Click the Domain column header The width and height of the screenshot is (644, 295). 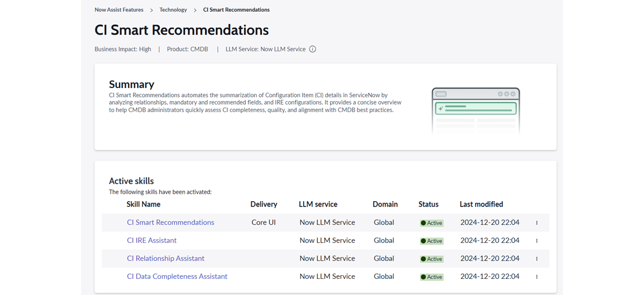(x=385, y=204)
